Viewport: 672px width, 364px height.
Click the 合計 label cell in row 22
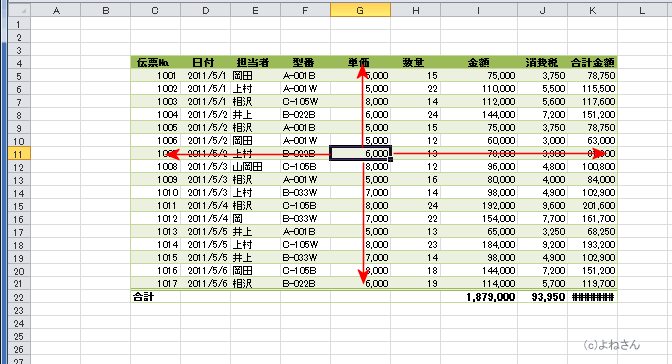[x=155, y=297]
